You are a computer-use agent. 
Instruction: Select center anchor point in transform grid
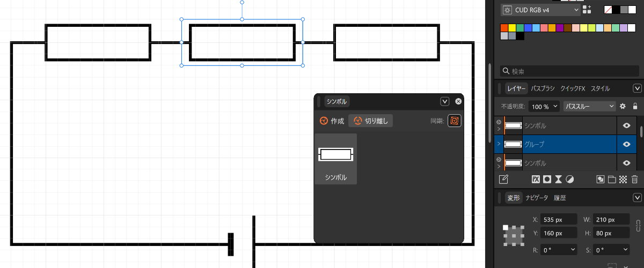514,235
